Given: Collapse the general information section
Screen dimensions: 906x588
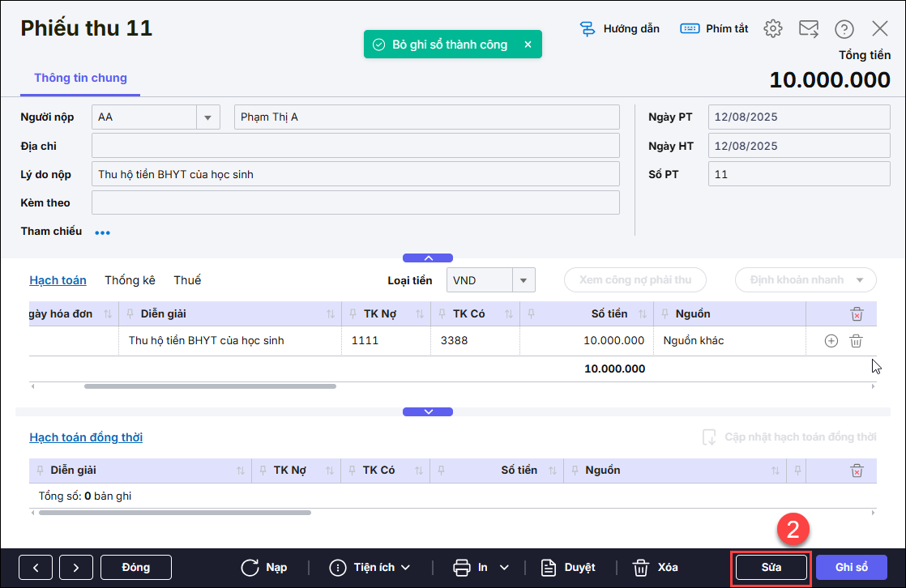Looking at the screenshot, I should [x=428, y=258].
